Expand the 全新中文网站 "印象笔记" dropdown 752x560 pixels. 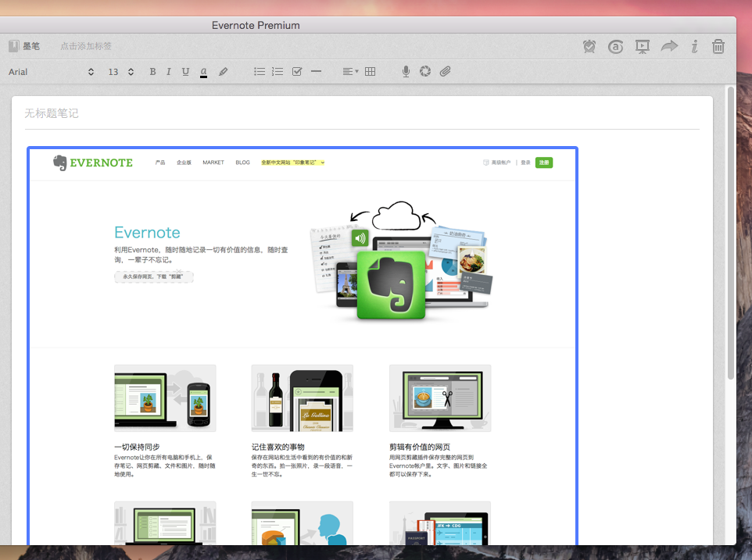pyautogui.click(x=293, y=162)
